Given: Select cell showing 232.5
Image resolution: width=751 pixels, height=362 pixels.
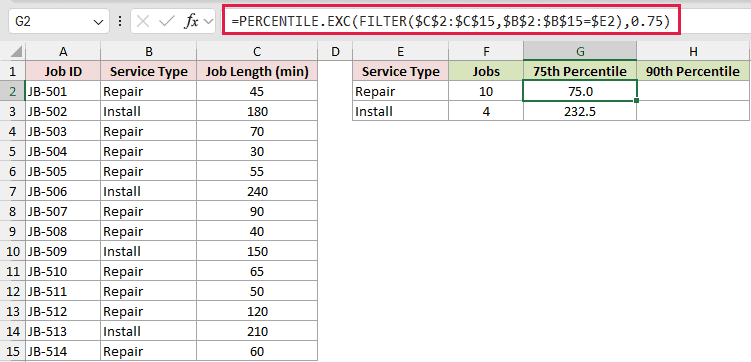Looking at the screenshot, I should [580, 111].
